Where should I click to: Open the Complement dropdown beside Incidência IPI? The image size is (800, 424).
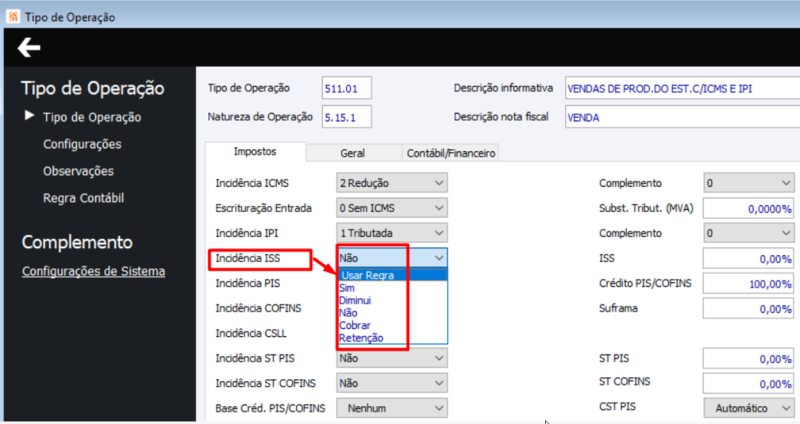(748, 233)
